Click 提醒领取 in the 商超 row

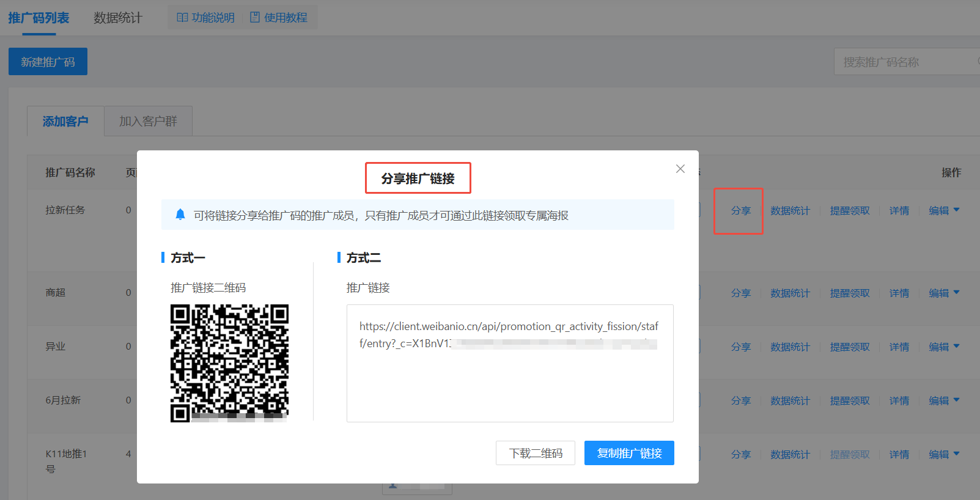(x=850, y=293)
